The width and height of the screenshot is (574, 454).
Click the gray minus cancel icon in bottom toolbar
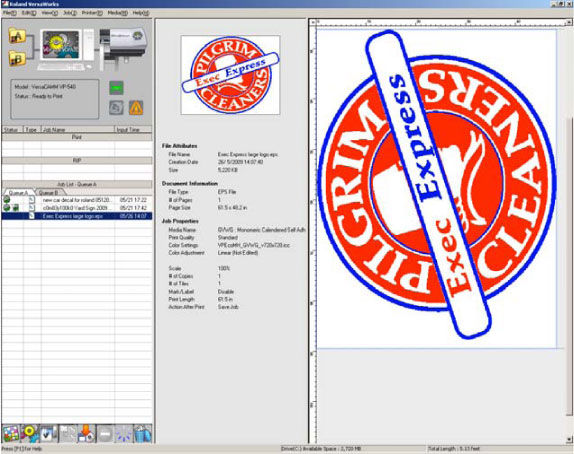click(x=105, y=433)
